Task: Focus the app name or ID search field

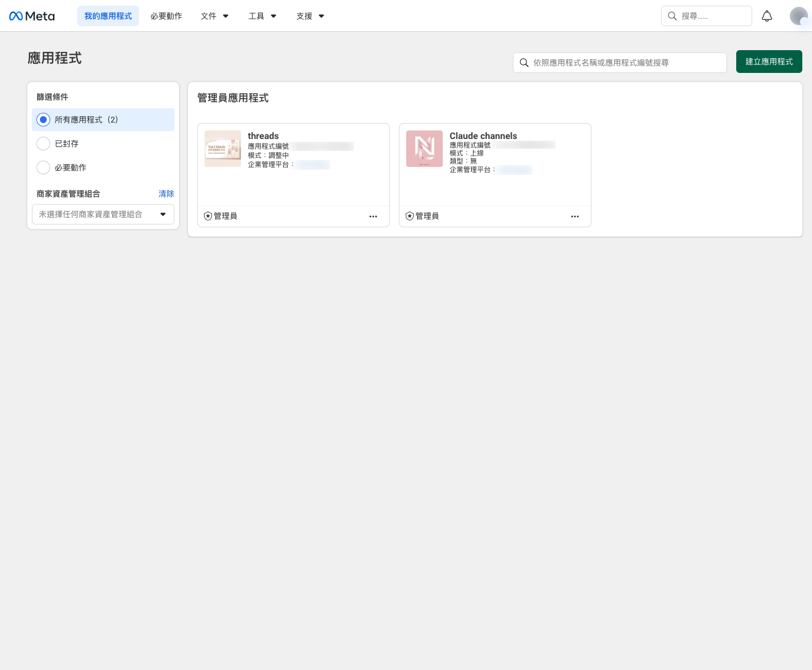Action: click(620, 63)
